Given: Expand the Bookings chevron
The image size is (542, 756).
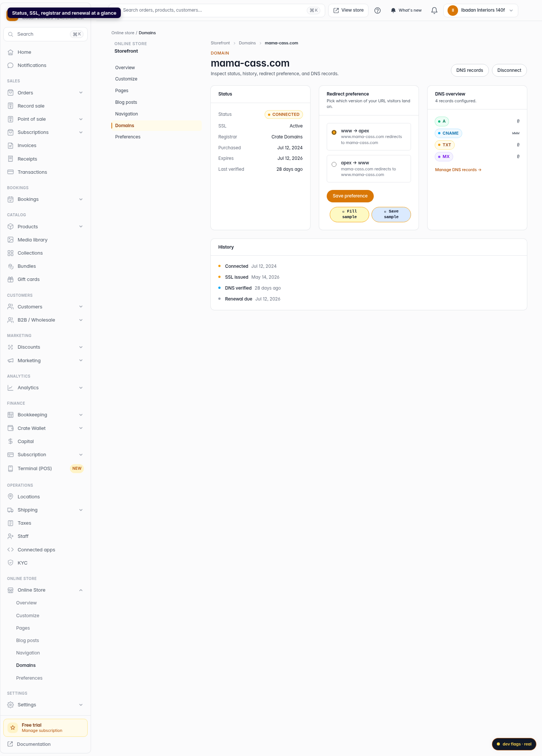Looking at the screenshot, I should [81, 199].
